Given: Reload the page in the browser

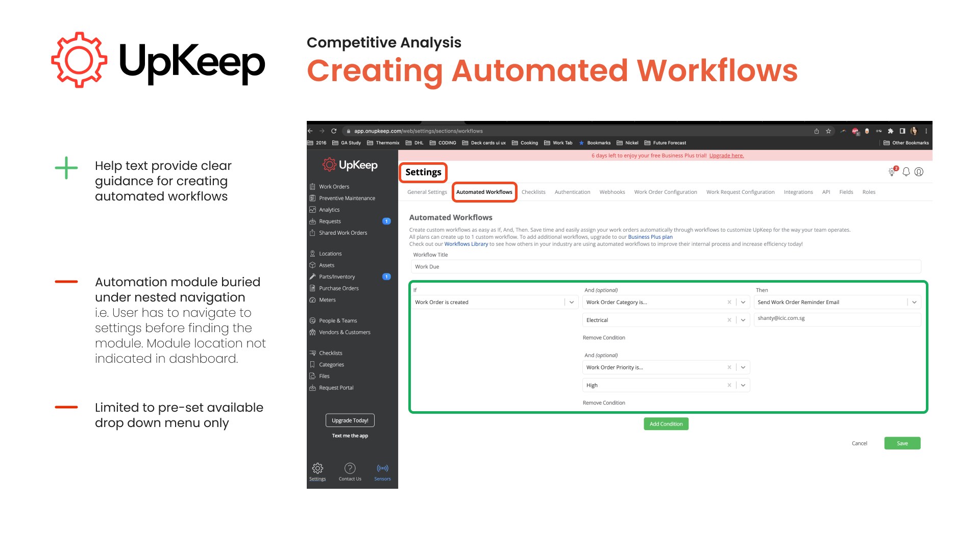Looking at the screenshot, I should point(334,131).
